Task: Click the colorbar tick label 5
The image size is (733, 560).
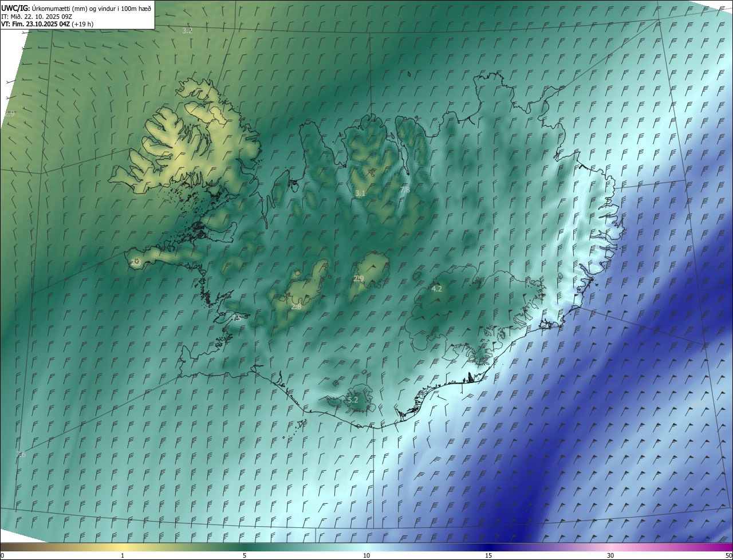Action: [245, 555]
